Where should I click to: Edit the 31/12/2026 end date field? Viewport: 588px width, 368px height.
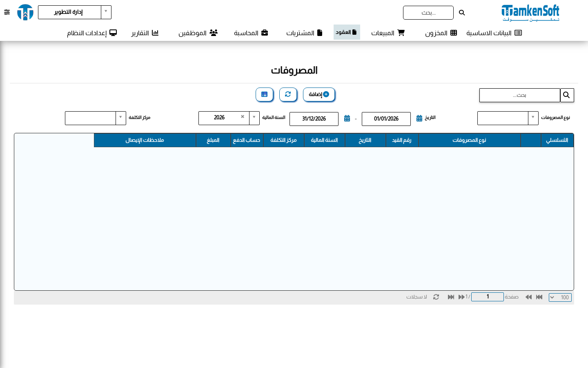[x=314, y=119]
